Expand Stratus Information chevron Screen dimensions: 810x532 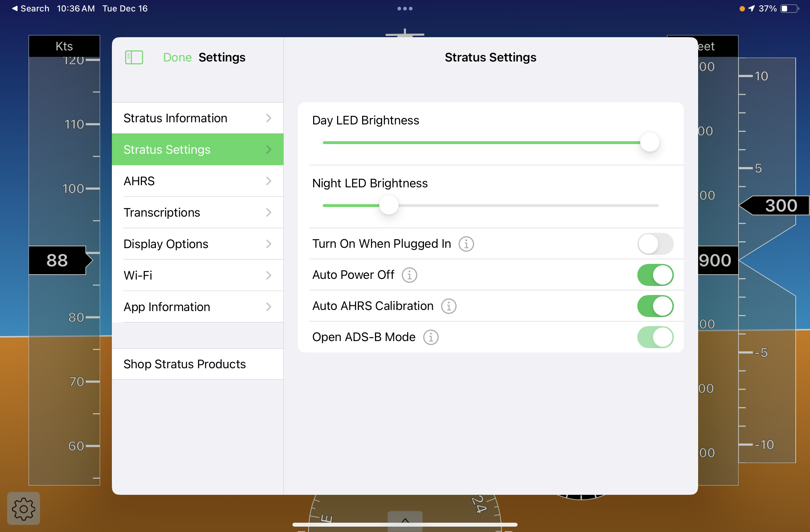tap(269, 118)
